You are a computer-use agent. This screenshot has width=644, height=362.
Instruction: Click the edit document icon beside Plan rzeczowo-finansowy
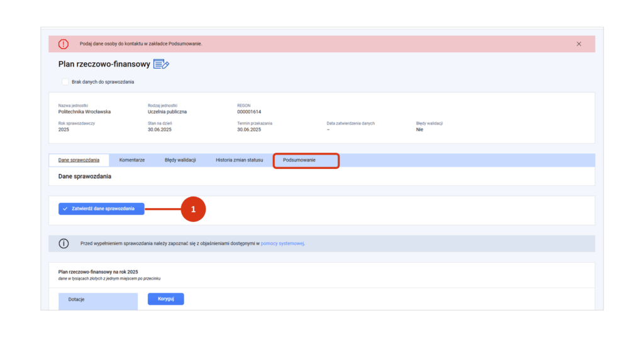pyautogui.click(x=161, y=64)
